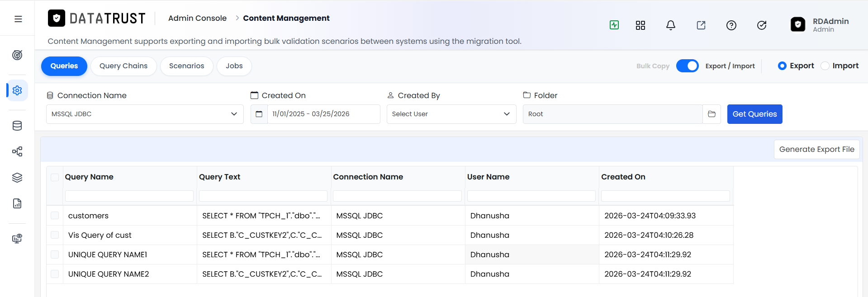Click the green activity monitor icon
The width and height of the screenshot is (868, 297).
614,25
